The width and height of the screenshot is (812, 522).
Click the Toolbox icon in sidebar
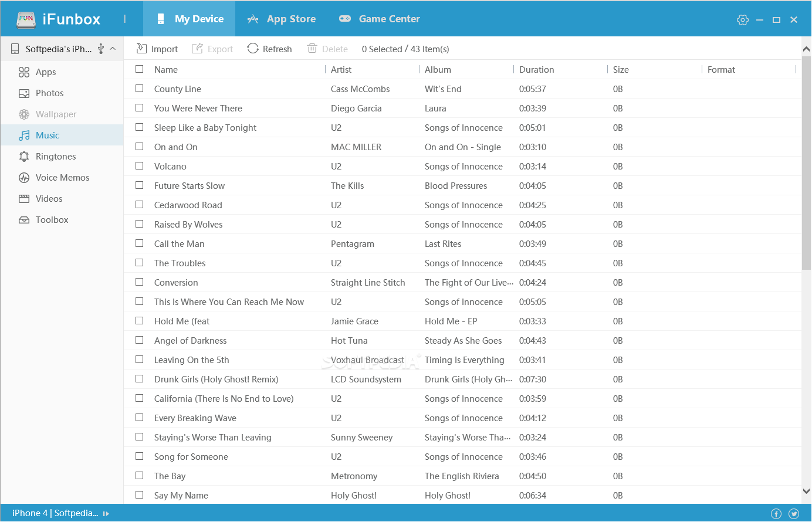click(24, 220)
